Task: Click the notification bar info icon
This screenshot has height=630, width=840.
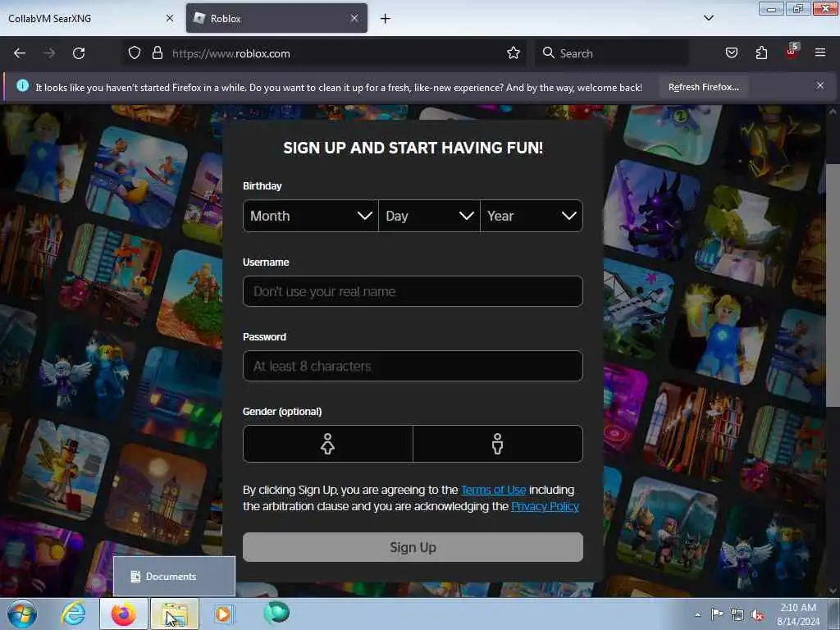Action: tap(22, 85)
